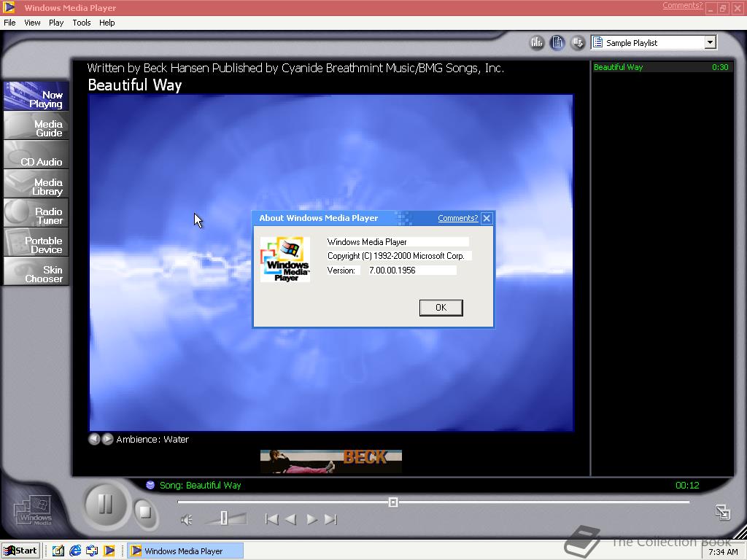Open the Sample Playlist dropdown
Screen dimensions: 747x560
click(710, 42)
